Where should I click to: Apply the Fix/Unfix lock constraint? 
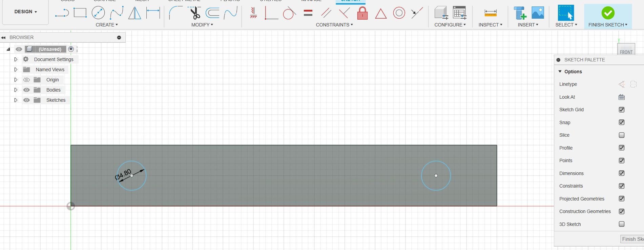coord(362,13)
